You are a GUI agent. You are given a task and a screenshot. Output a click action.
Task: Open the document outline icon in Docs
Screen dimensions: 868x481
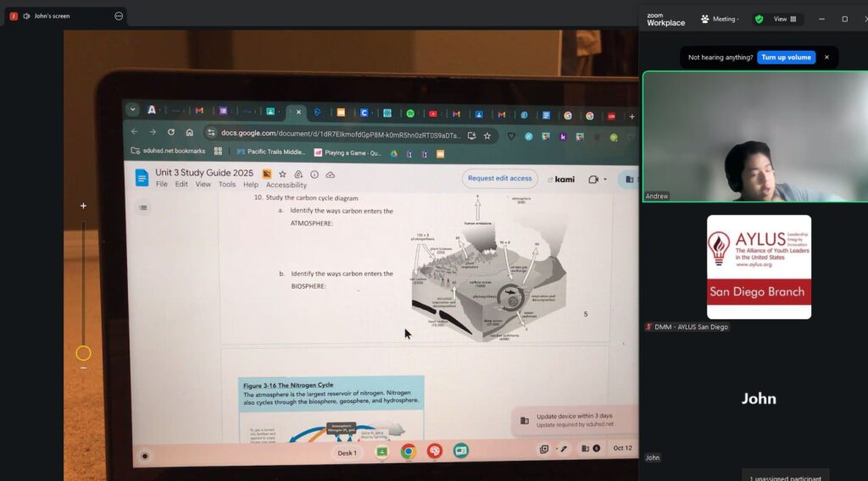pyautogui.click(x=142, y=207)
